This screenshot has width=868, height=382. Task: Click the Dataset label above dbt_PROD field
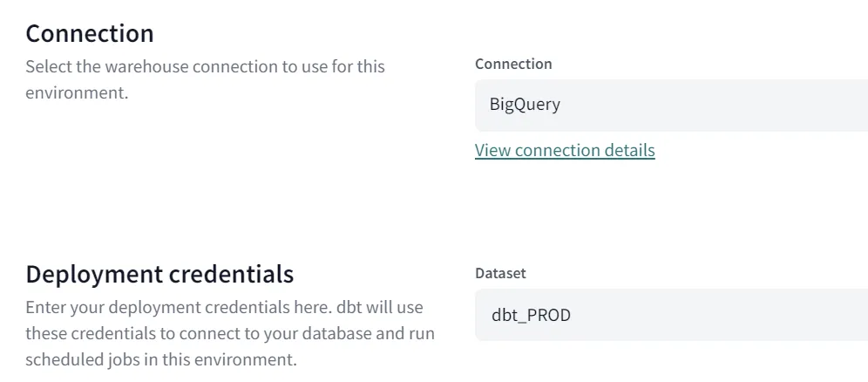(500, 273)
